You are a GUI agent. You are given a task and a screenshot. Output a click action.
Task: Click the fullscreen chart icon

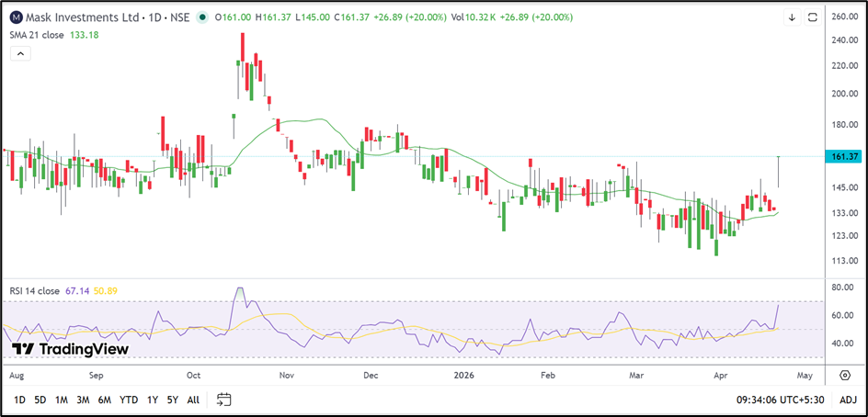(812, 17)
